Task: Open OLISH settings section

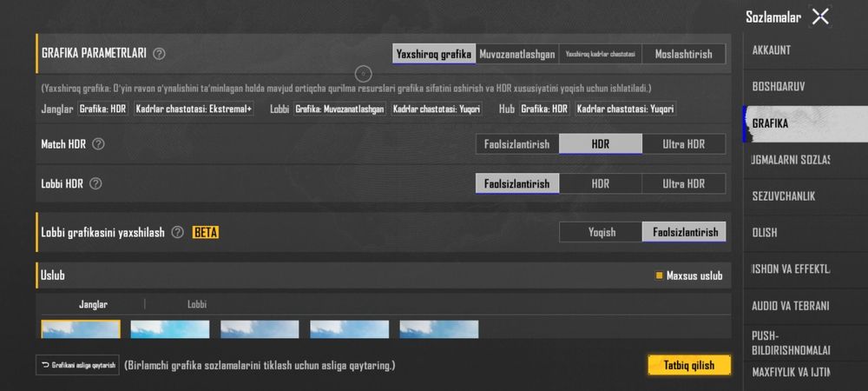Action: coord(806,233)
